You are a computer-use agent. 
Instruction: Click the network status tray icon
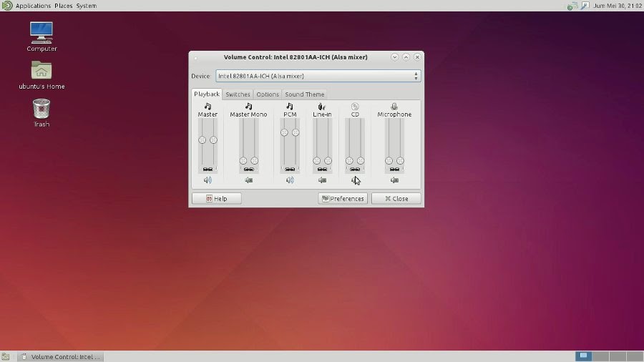coord(572,6)
